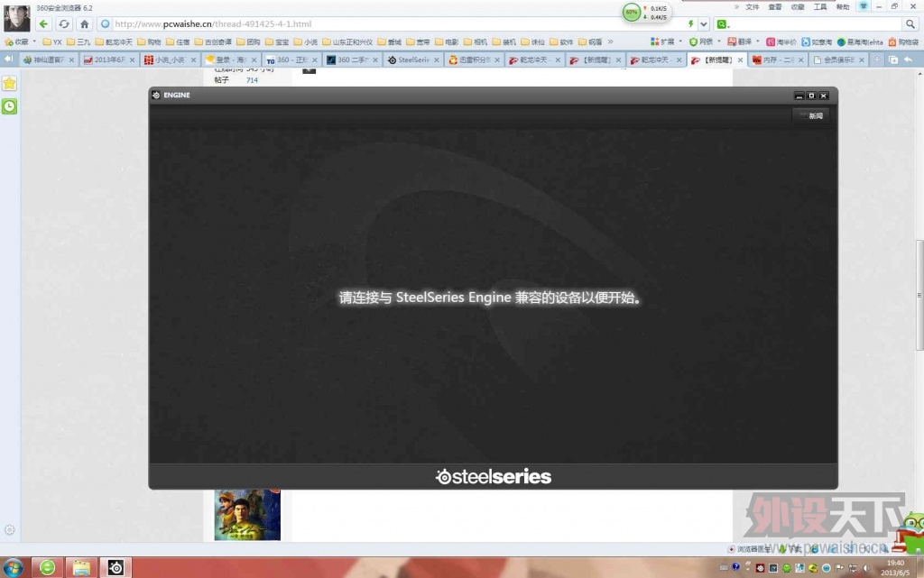Open the YX bookmark folder
Viewport: 924px width, 578px height.
tap(52, 41)
